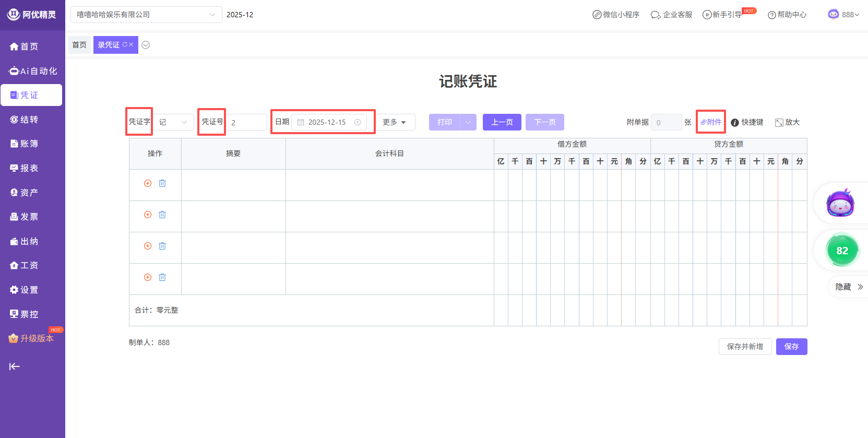
Task: Switch to the 首页 tab
Action: coord(79,45)
